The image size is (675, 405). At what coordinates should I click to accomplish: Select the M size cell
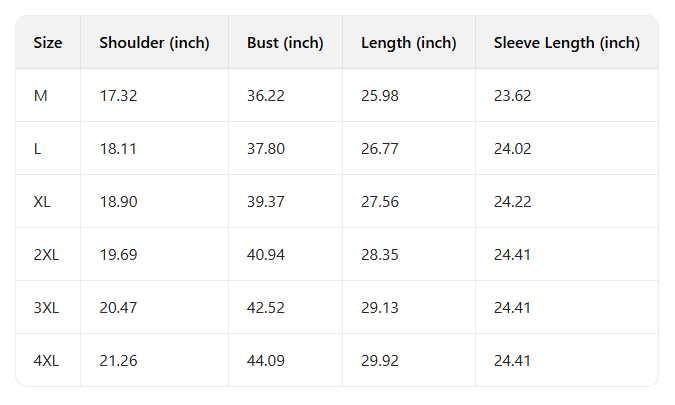tap(41, 96)
